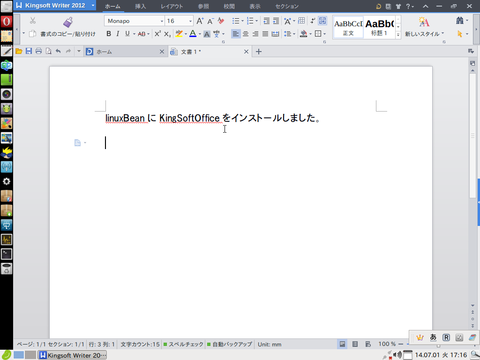Image resolution: width=480 pixels, height=360 pixels.
Task: Click the 文字カウント:15 status bar entry
Action: click(140, 344)
